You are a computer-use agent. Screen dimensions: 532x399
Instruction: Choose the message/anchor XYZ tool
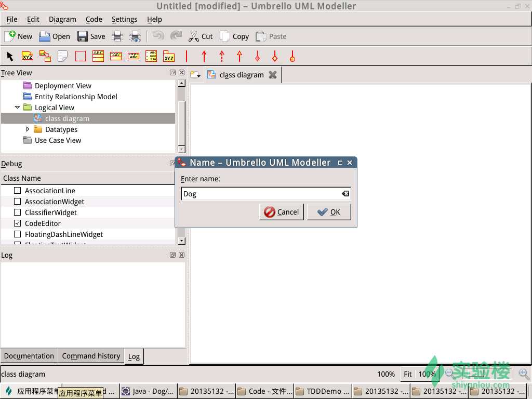45,56
